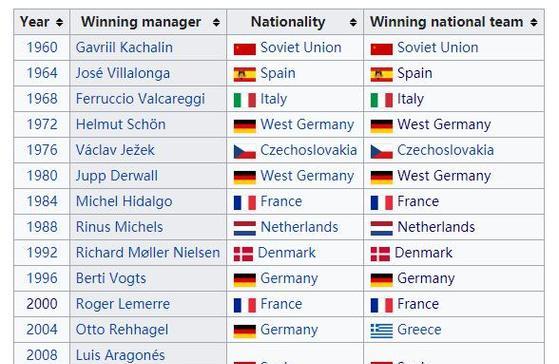
Task: Click Italy flag in Winning team column
Action: click(381, 100)
